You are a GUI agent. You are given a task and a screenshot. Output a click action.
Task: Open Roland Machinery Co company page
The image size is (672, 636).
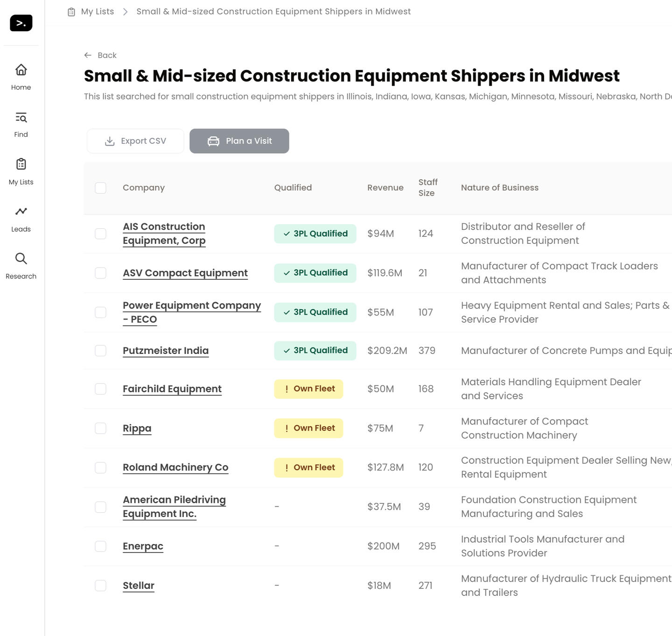click(x=175, y=467)
